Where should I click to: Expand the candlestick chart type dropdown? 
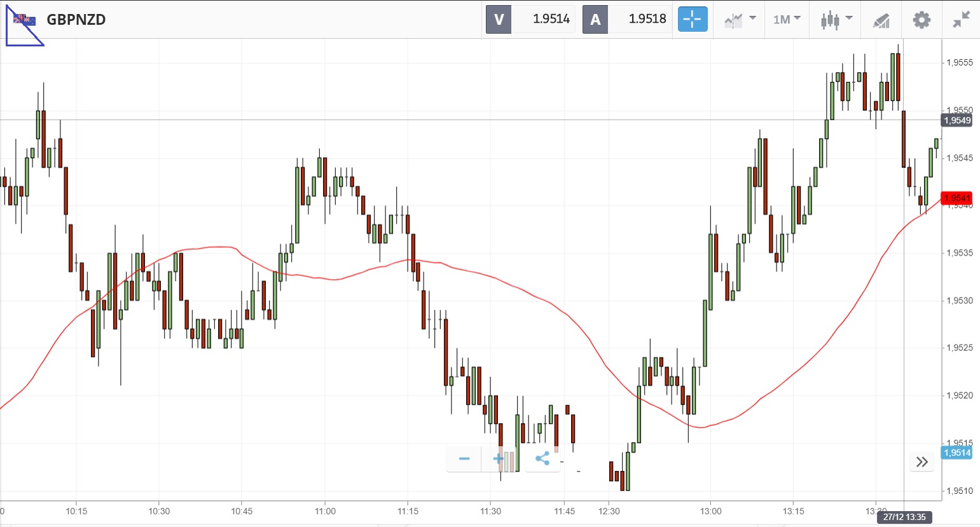click(836, 20)
